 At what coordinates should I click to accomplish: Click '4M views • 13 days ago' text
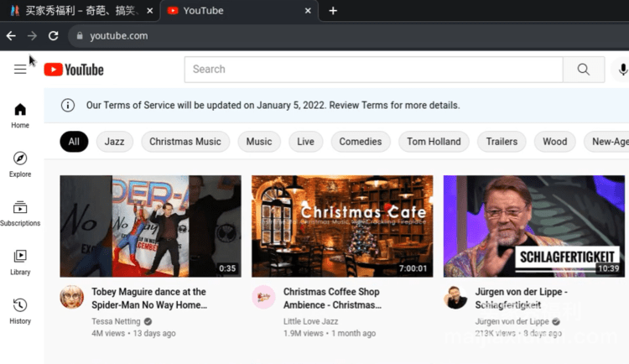133,334
